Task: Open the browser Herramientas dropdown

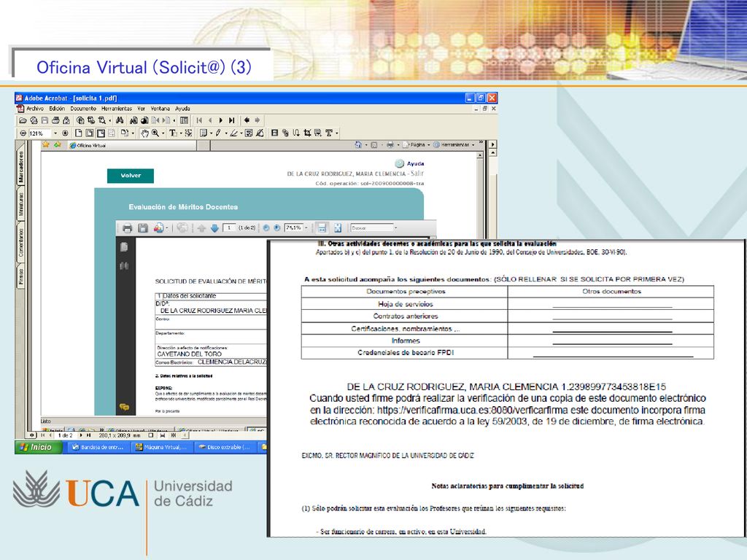Action: (x=454, y=145)
